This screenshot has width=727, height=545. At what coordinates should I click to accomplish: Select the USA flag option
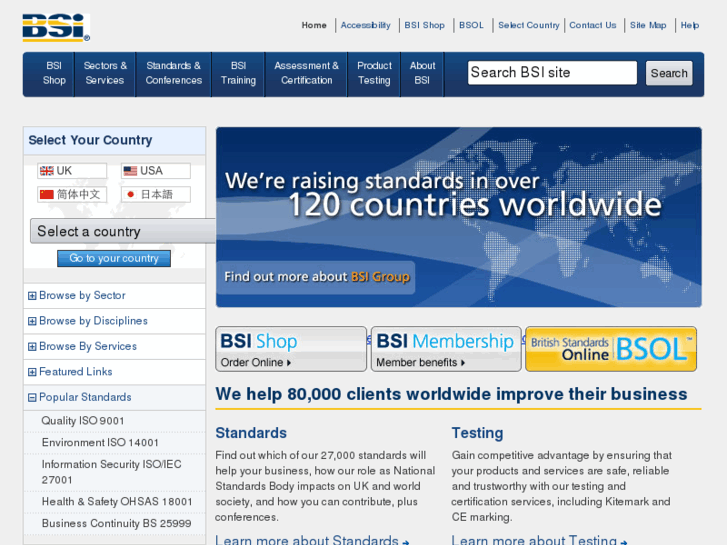[x=156, y=171]
